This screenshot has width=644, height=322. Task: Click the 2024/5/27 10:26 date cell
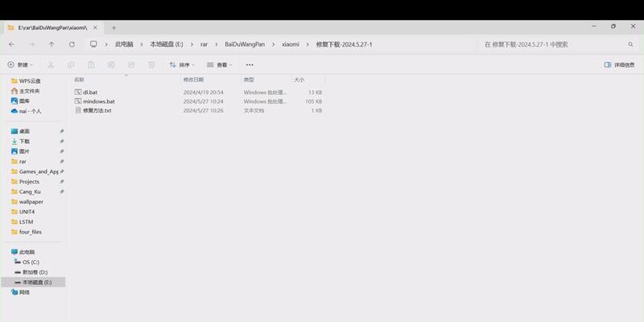204,110
